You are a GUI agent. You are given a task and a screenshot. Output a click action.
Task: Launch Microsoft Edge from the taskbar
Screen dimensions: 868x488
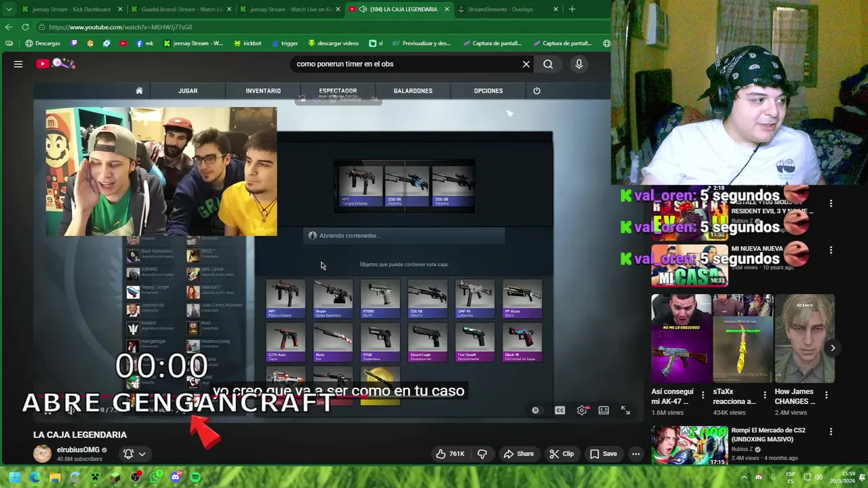tap(35, 477)
